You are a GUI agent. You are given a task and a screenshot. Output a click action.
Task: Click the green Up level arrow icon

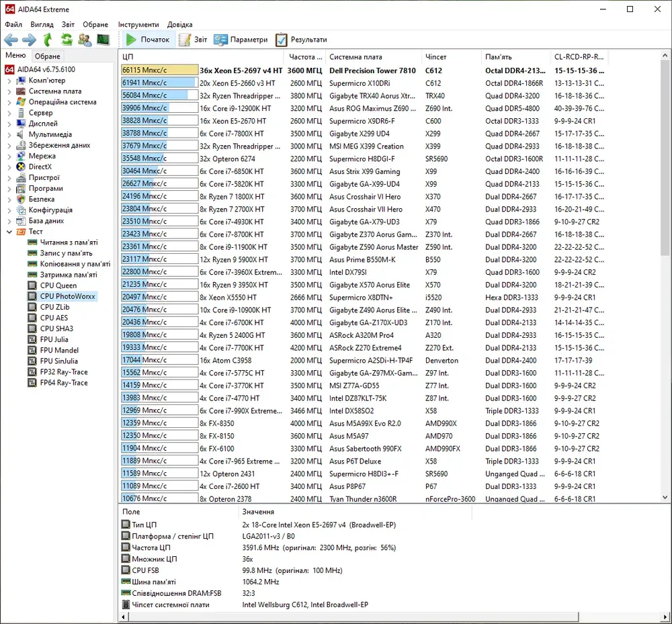(48, 40)
